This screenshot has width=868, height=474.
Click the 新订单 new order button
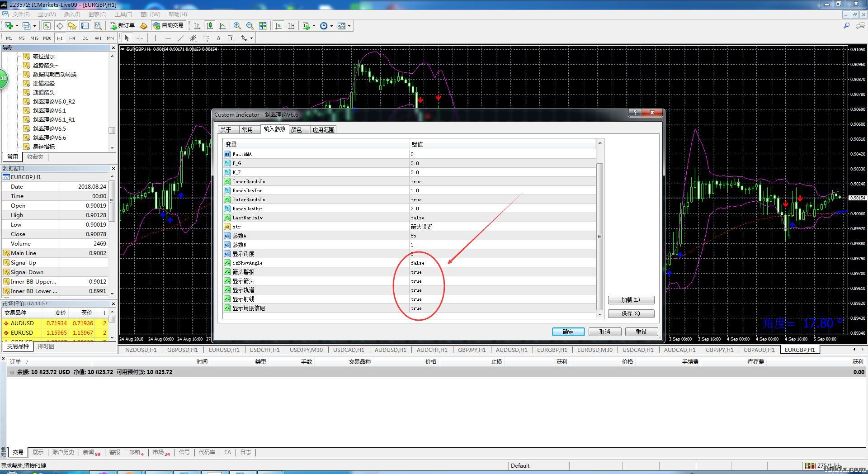(x=122, y=26)
